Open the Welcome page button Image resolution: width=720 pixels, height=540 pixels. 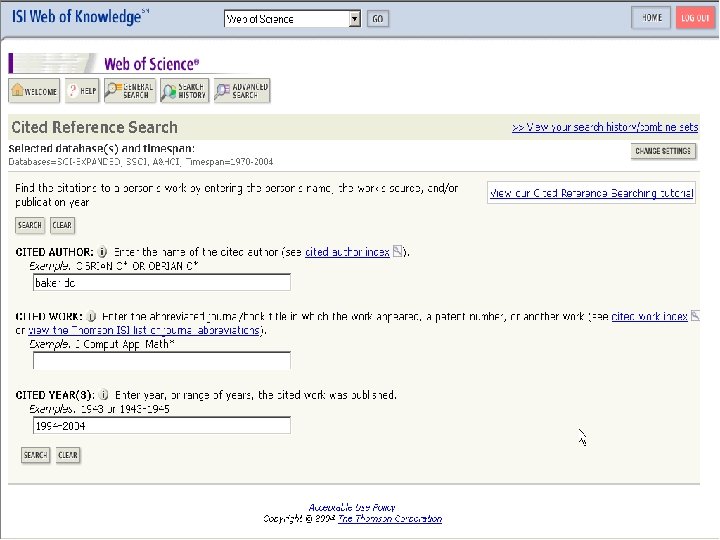click(x=34, y=90)
